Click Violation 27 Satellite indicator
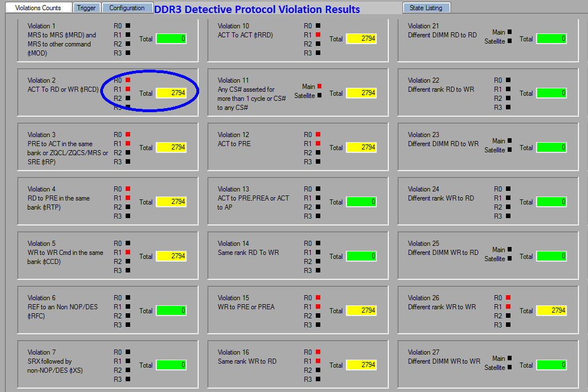The width and height of the screenshot is (588, 392). point(510,368)
